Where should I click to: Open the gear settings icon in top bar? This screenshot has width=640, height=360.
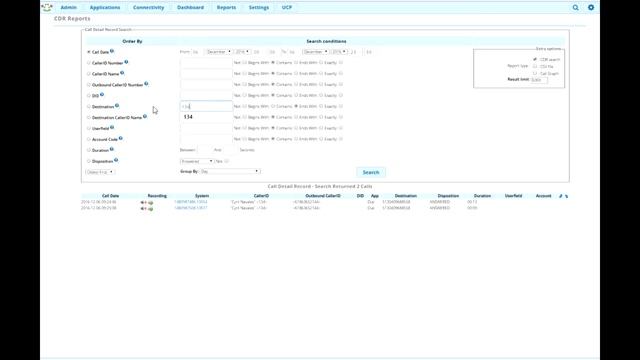591,7
